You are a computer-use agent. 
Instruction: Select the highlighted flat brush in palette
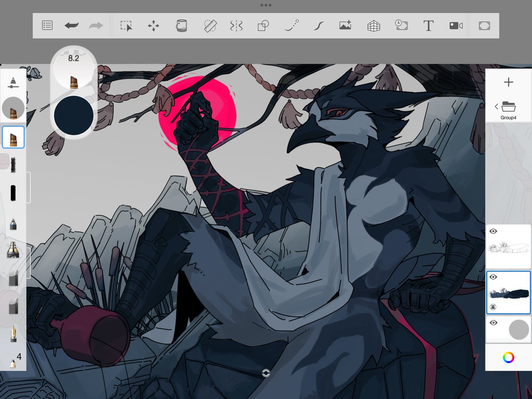click(13, 137)
